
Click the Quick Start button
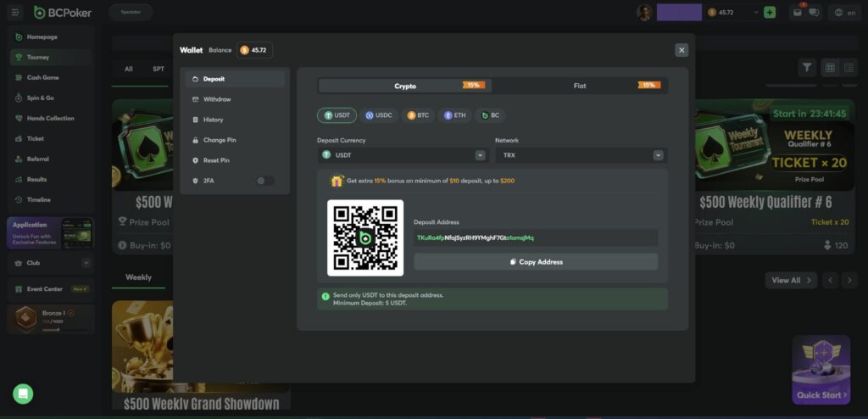click(x=821, y=370)
